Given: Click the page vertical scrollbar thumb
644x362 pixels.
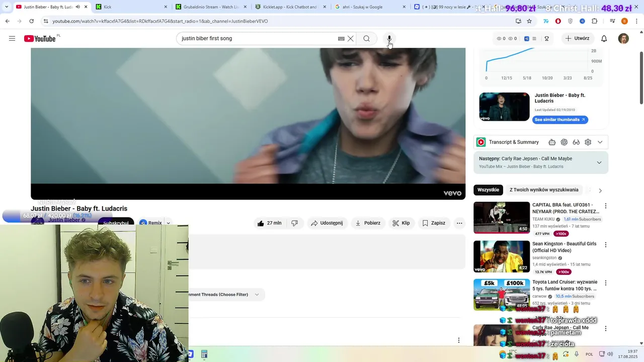Looking at the screenshot, I should coord(641,78).
